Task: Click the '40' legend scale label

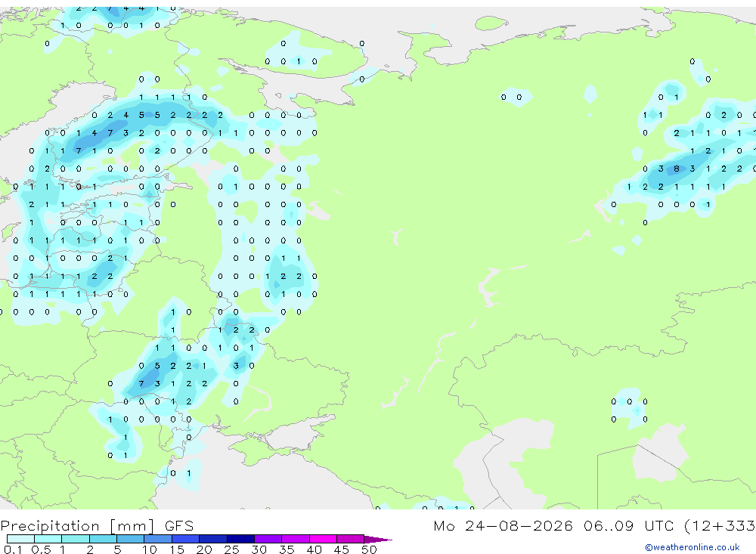Action: (314, 549)
